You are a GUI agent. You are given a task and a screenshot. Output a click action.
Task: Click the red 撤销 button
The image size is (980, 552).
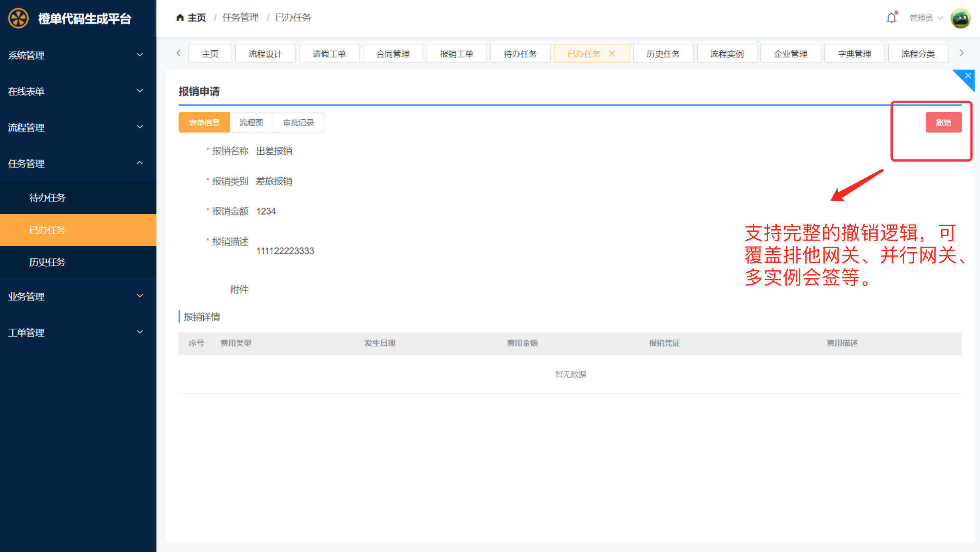pos(943,122)
